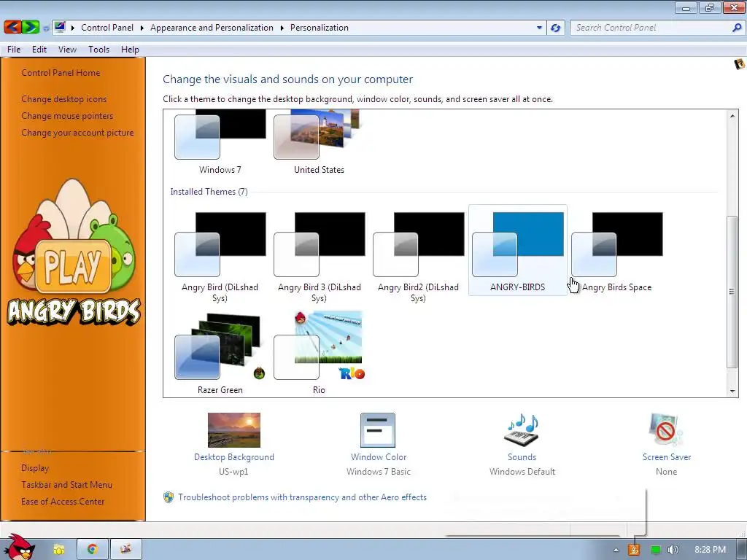Open Sounds settings icon
The height and width of the screenshot is (560, 747).
pyautogui.click(x=521, y=430)
